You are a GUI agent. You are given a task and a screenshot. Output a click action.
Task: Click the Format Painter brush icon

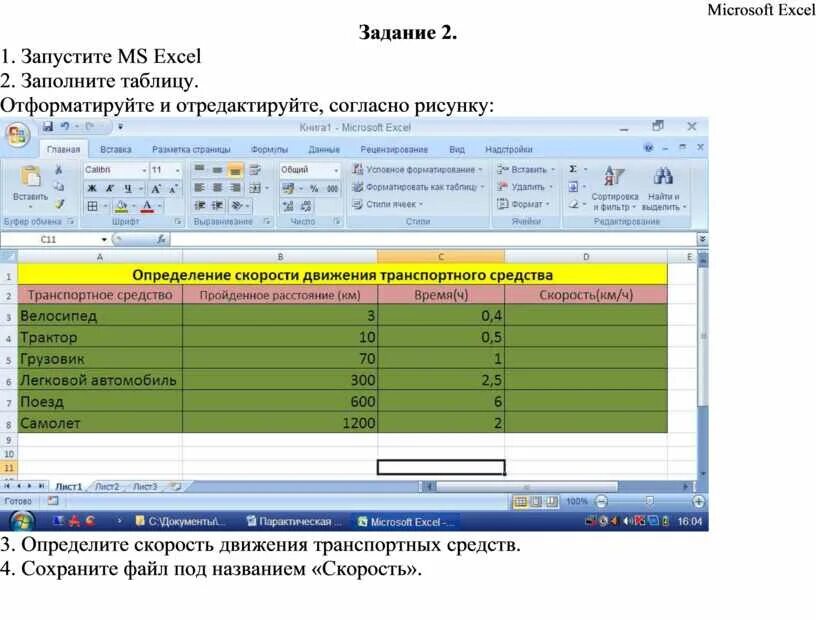pyautogui.click(x=59, y=204)
